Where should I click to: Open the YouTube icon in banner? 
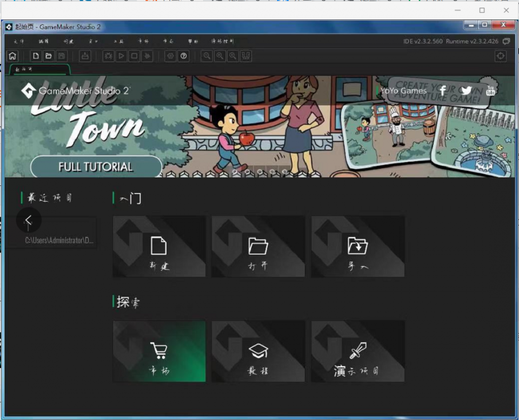tap(490, 90)
